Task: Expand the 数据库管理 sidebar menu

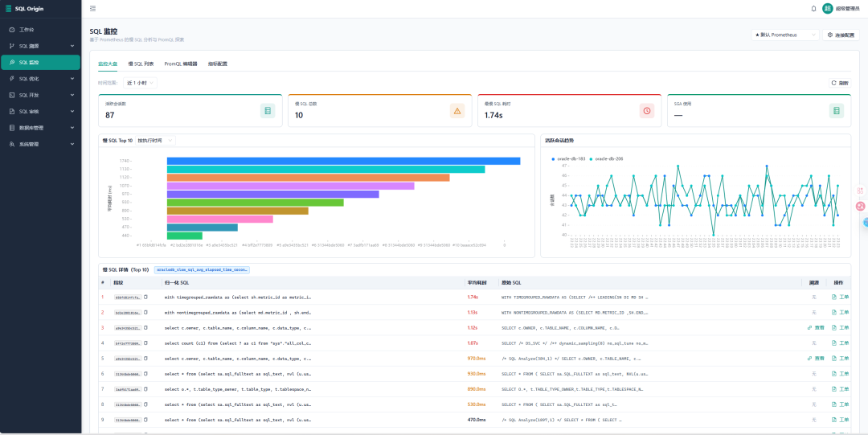Action: 72,128
